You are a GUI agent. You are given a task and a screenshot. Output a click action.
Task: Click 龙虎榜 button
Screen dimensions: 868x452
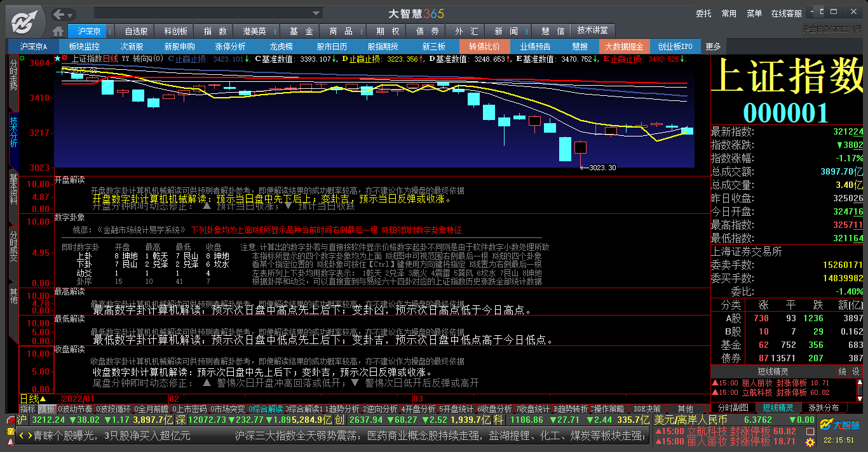pos(281,46)
